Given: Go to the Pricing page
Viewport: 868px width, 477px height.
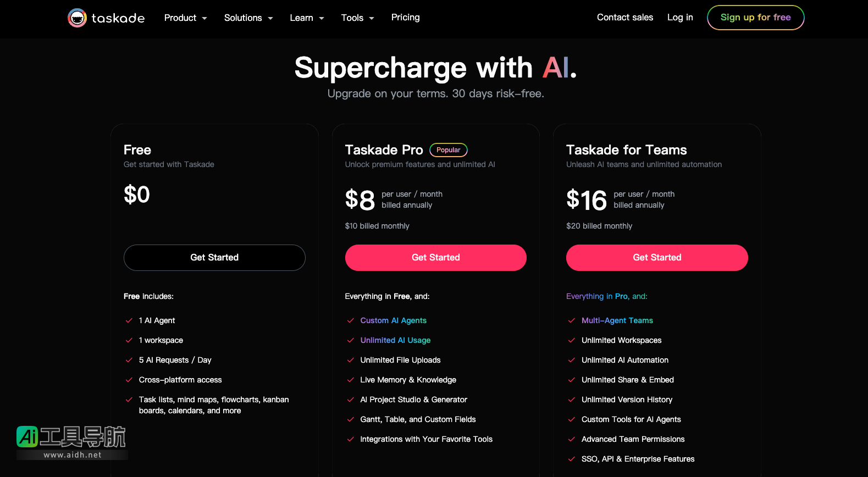Looking at the screenshot, I should click(x=405, y=18).
